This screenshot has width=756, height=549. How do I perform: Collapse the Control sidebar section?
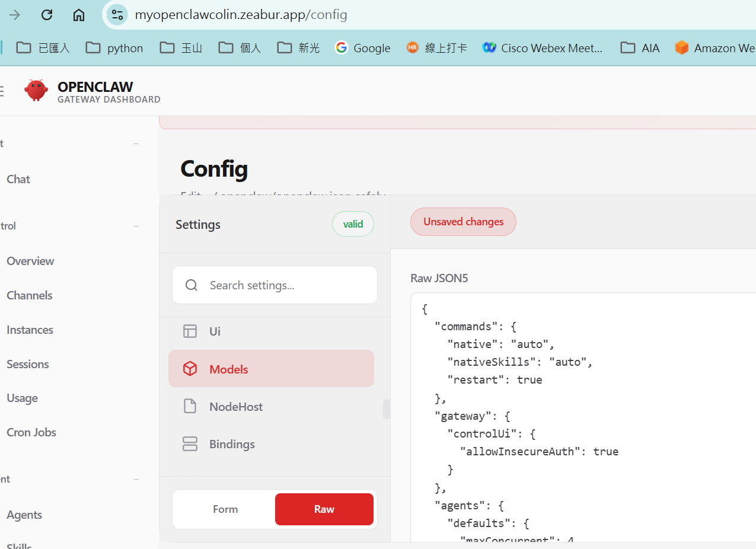coord(136,226)
